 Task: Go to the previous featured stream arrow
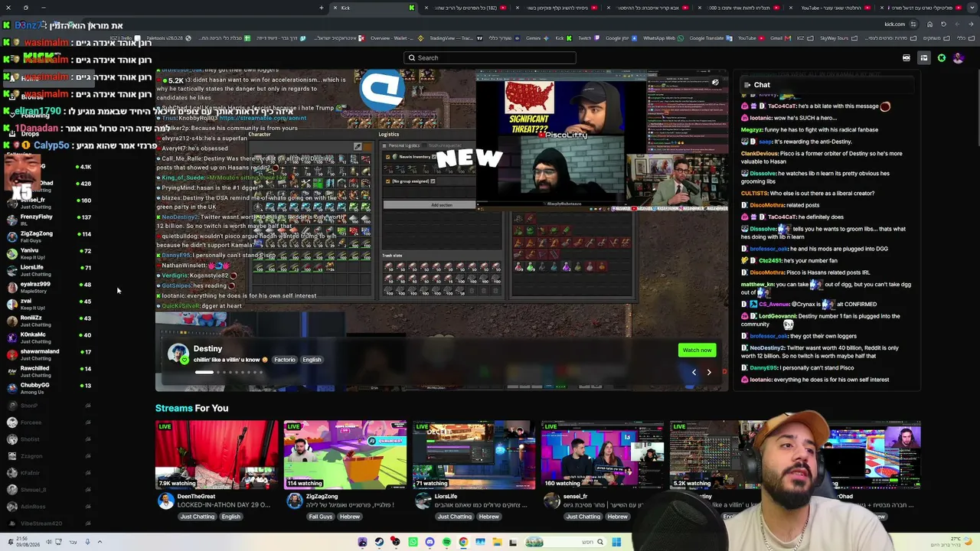(x=694, y=372)
